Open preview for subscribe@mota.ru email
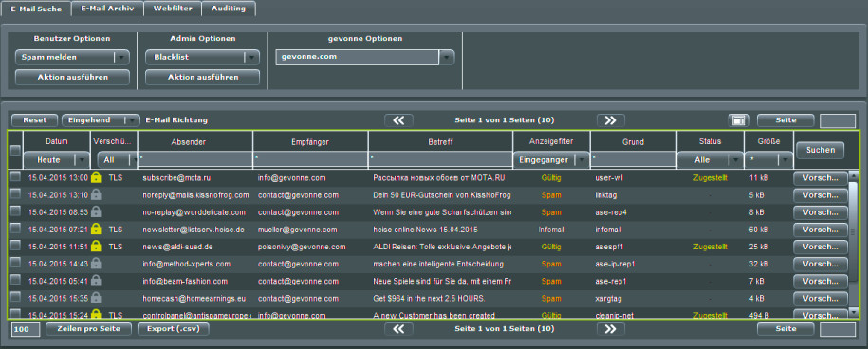Viewport: 868px width, 349px height. 821,178
